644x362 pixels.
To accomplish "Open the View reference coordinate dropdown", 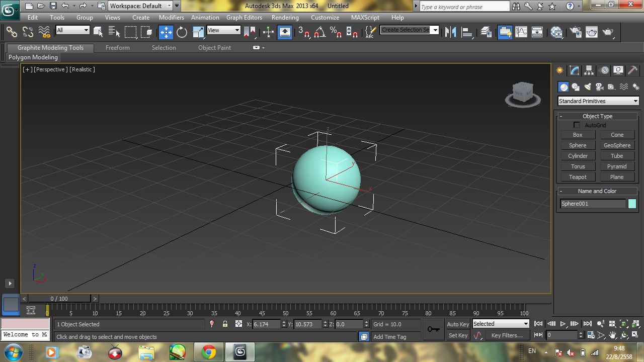I will point(224,30).
